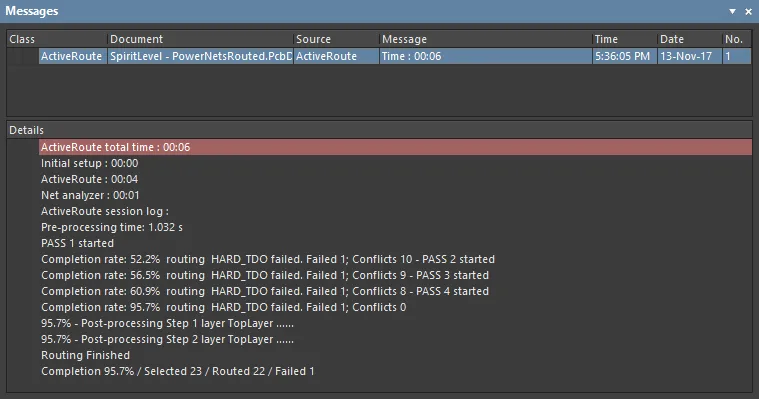Viewport: 759px width, 399px height.
Task: Open the Messages panel dropdown arrow
Action: coord(732,12)
